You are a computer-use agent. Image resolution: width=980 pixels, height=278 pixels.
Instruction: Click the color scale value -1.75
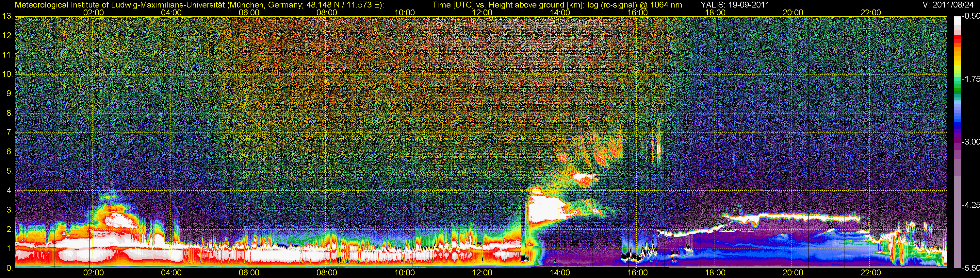[x=971, y=79]
